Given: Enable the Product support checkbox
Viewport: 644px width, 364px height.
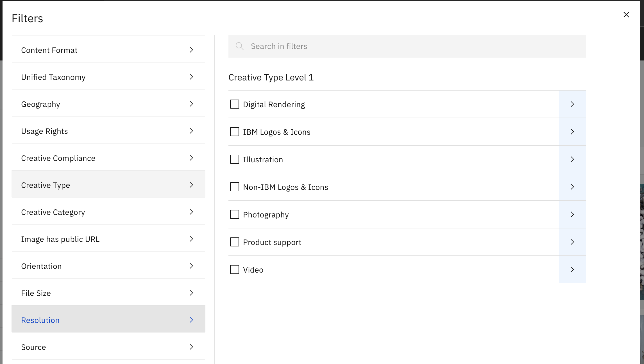Looking at the screenshot, I should [234, 242].
